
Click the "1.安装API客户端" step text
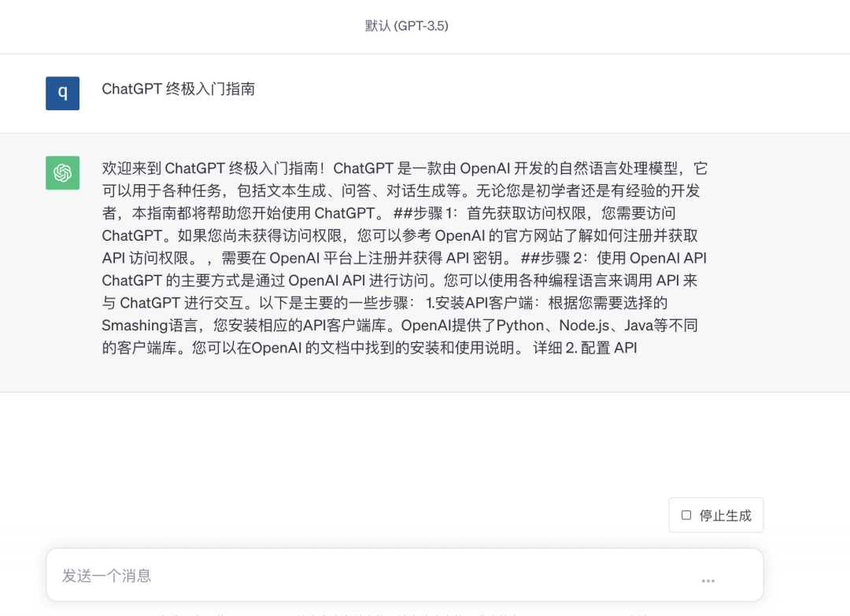pyautogui.click(x=479, y=303)
